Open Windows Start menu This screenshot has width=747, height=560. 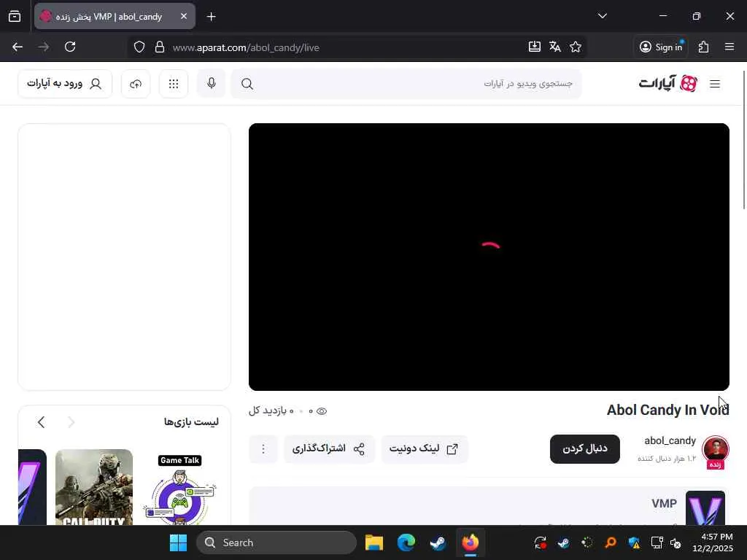point(178,542)
